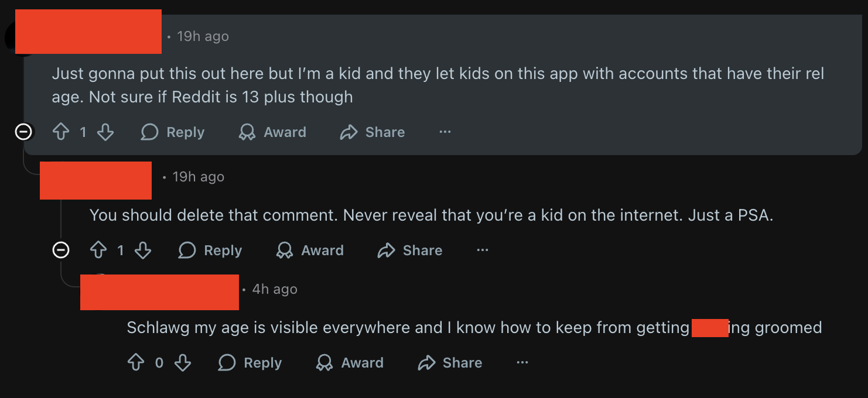This screenshot has width=868, height=398.
Task: Upvote the top comment about kids on the app
Action: 61,132
